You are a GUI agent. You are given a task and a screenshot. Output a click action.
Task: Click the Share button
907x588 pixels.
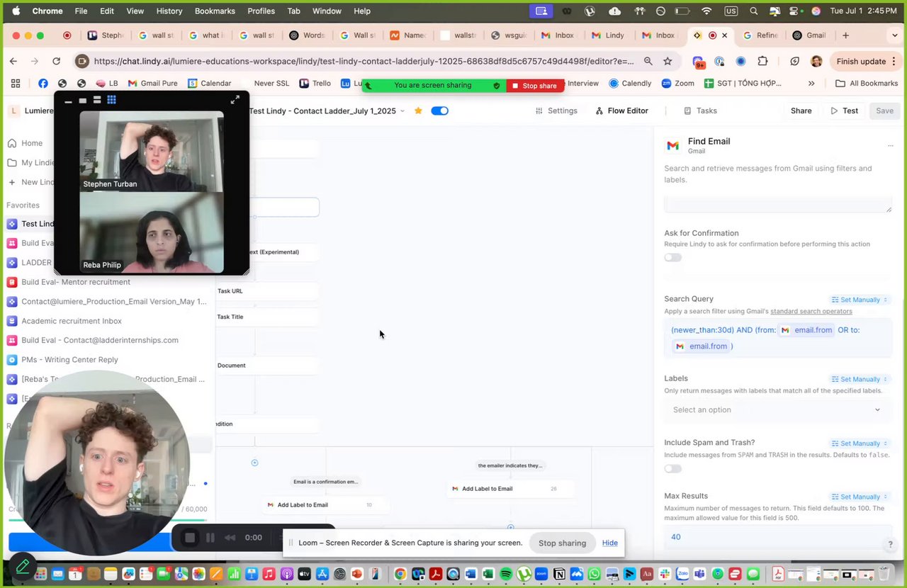[801, 111]
